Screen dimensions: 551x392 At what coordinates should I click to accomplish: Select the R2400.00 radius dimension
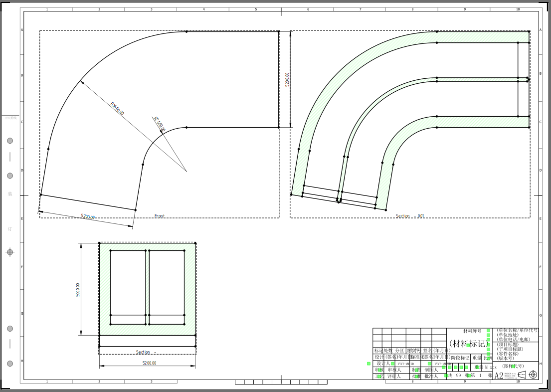[x=160, y=124]
